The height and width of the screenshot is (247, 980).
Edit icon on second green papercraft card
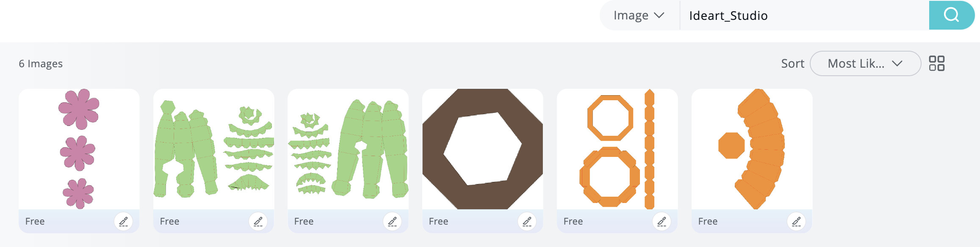392,221
